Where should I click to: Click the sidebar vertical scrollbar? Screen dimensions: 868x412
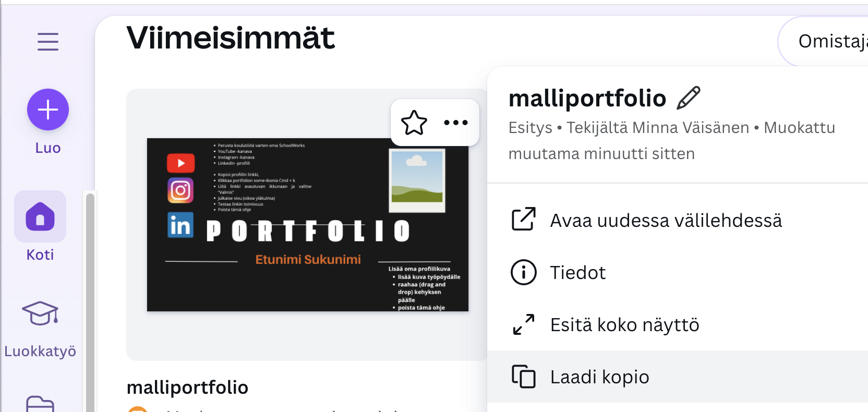pos(90,302)
